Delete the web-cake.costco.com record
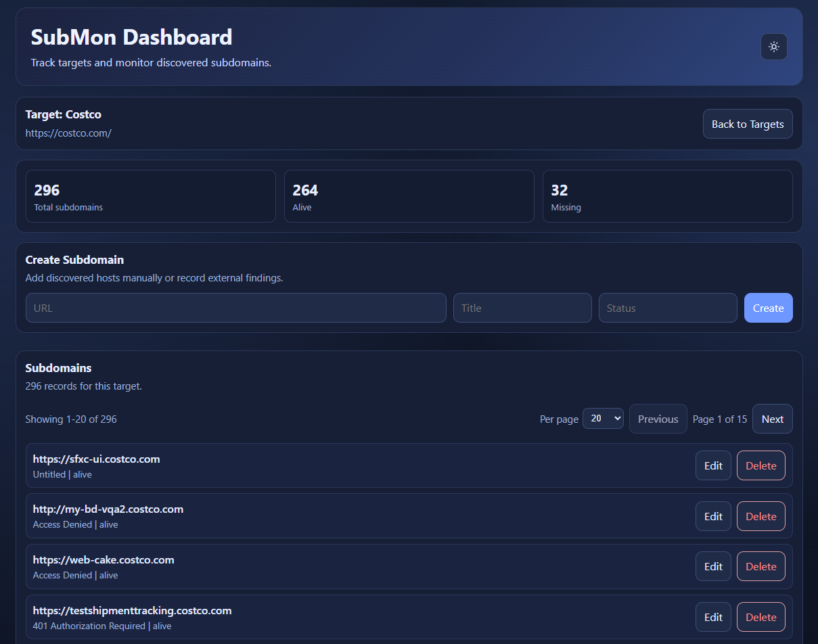818x644 pixels. click(x=761, y=566)
